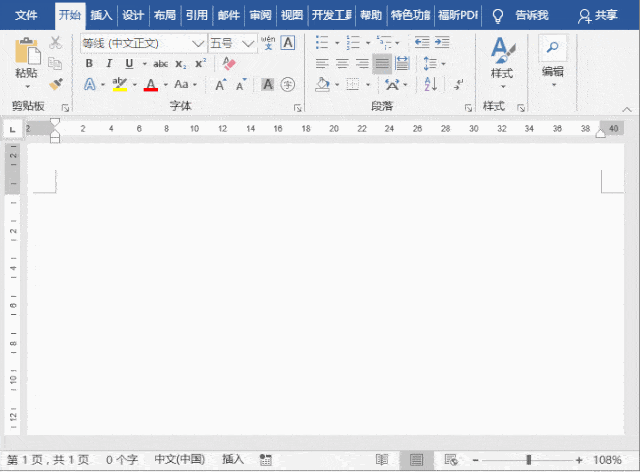The height and width of the screenshot is (472, 640).
Task: Toggle italic formatting
Action: point(109,63)
